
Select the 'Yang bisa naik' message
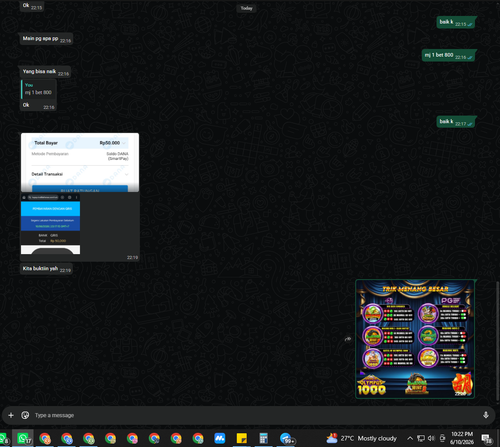coord(45,72)
